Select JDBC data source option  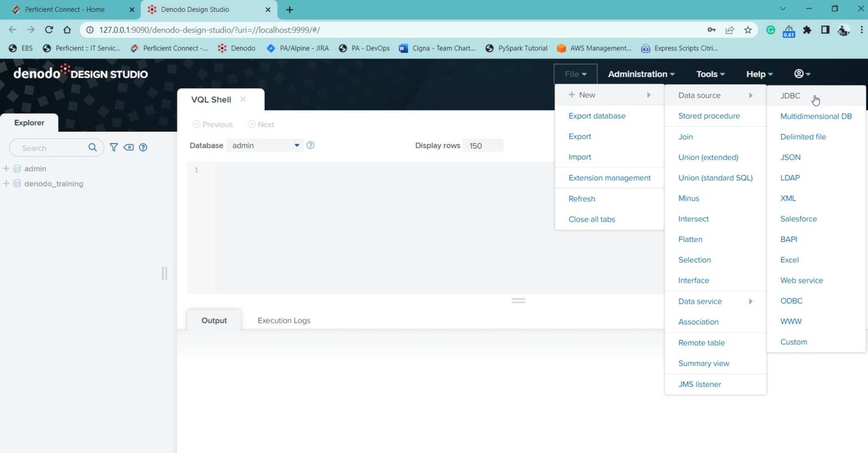tap(790, 96)
